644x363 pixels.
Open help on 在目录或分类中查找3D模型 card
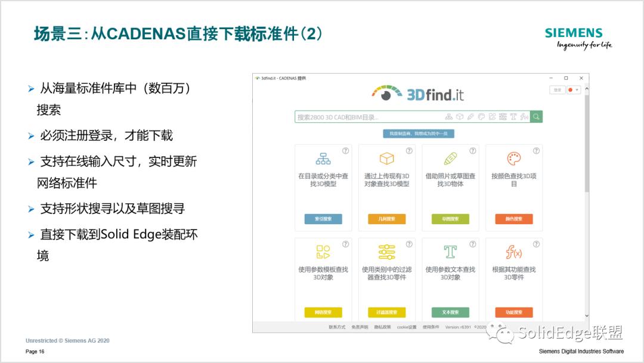(345, 151)
